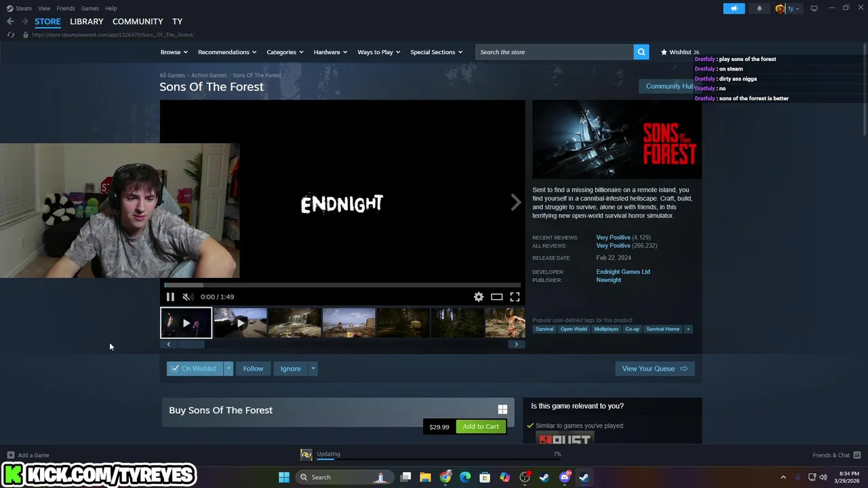Screen dimensions: 868x488
Task: Unmute the trailer audio
Action: [x=188, y=297]
